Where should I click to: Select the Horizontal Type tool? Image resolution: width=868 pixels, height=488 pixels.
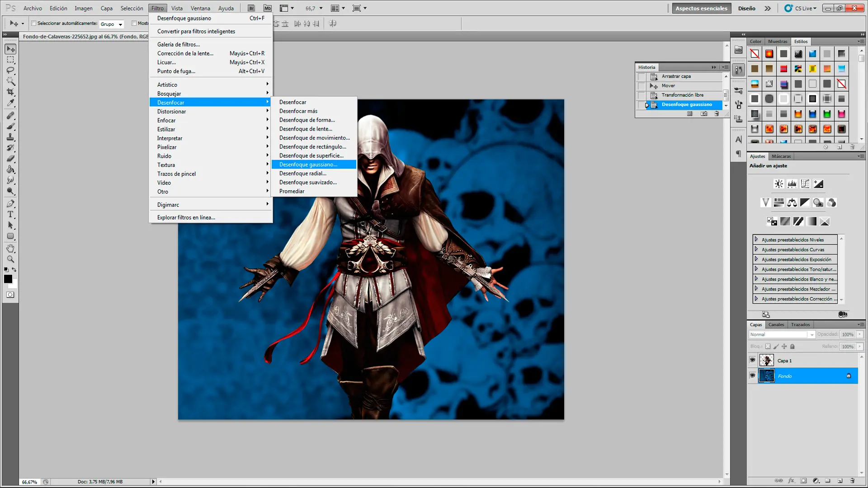tap(10, 215)
